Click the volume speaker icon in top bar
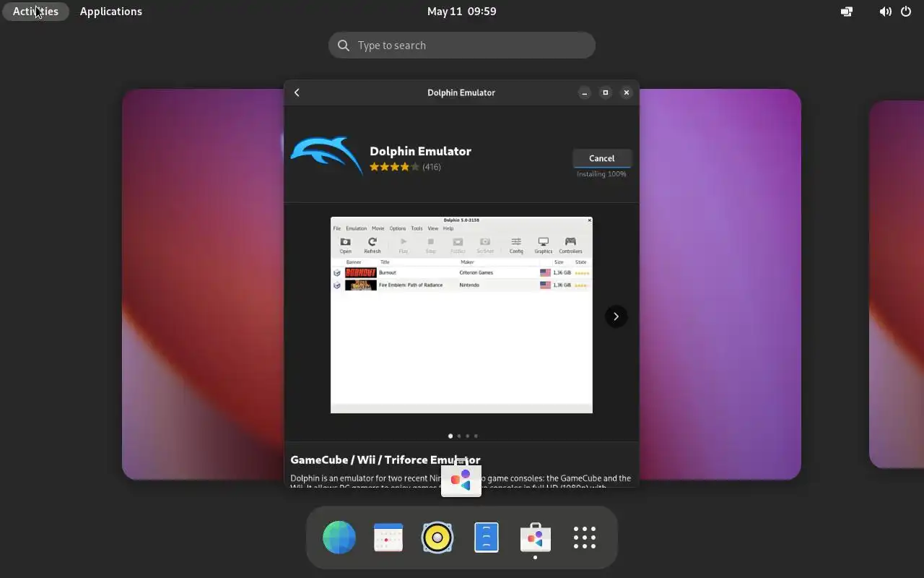Screen dimensions: 924x578 pos(885,12)
